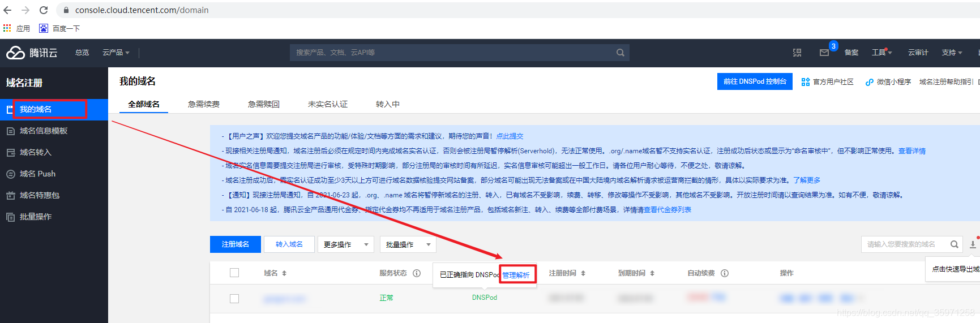The height and width of the screenshot is (323, 980).
Task: Expand the 批量操作 toolbar dropdown
Action: (408, 244)
